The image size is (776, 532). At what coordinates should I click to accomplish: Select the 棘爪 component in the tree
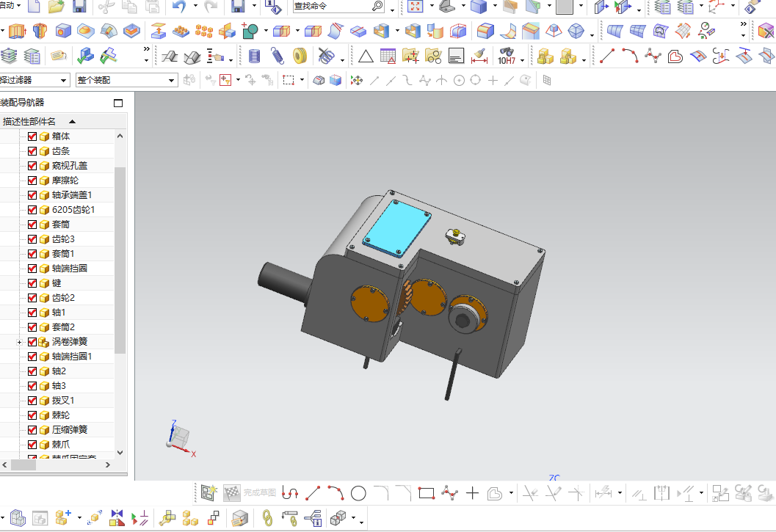click(x=60, y=445)
